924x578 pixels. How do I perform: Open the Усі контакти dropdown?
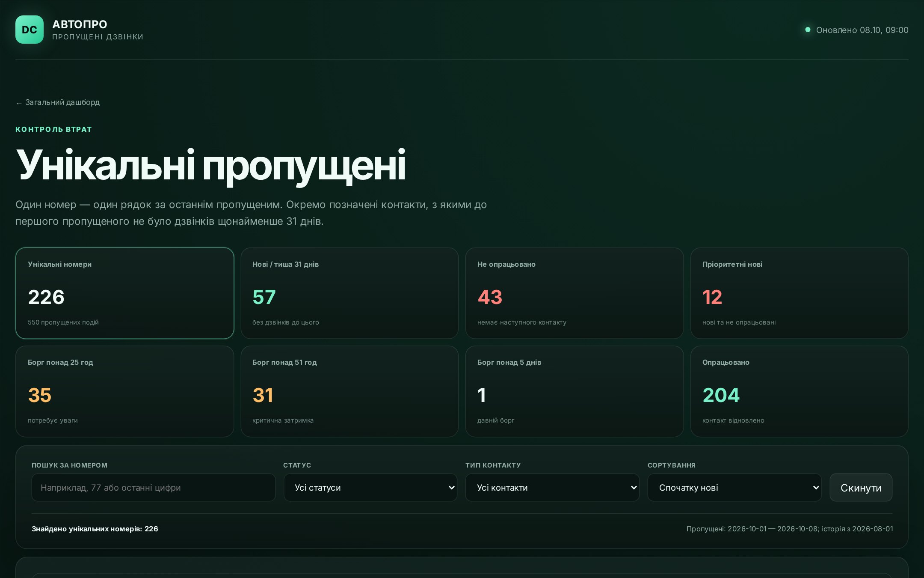[x=552, y=487]
